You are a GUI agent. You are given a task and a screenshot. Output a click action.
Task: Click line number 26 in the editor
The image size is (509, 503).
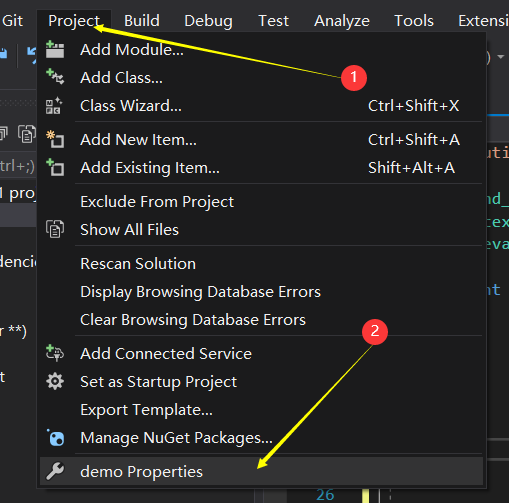point(325,495)
